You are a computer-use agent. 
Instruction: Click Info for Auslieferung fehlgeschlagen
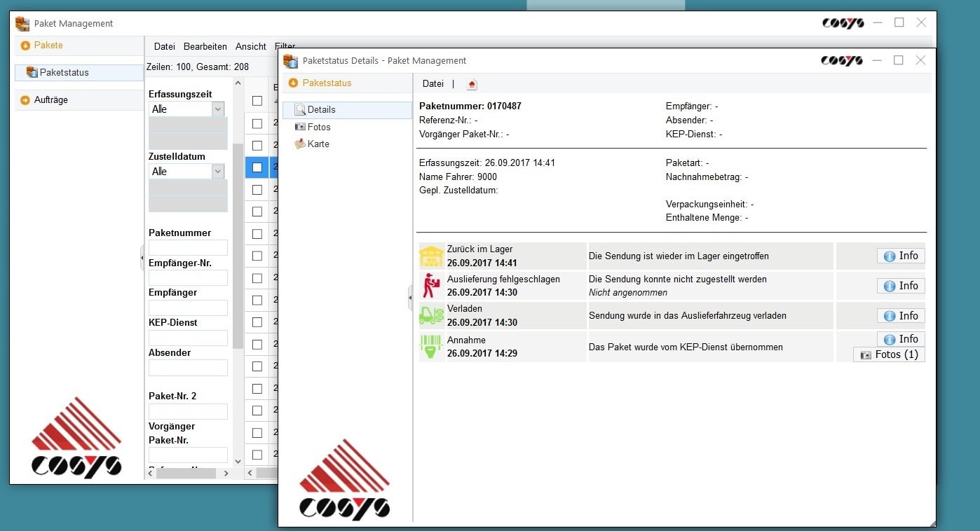coord(900,285)
